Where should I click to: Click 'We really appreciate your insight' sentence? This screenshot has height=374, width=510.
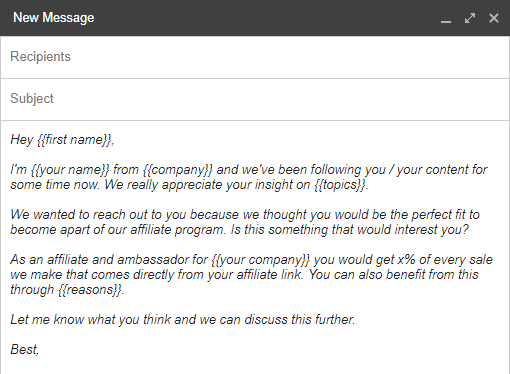click(207, 185)
